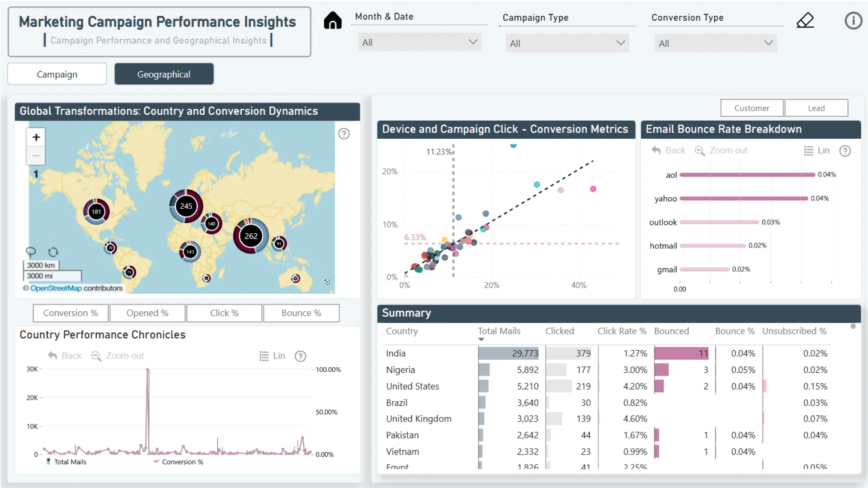
Task: Lin scale icon in Country Performance Chronicles
Action: (264, 356)
